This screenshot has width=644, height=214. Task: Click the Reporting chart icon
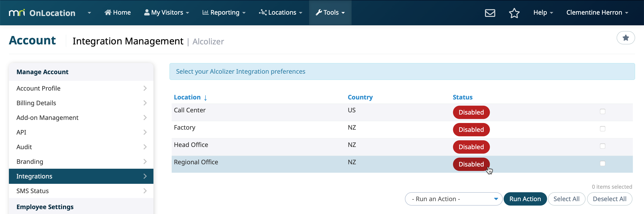click(x=205, y=12)
